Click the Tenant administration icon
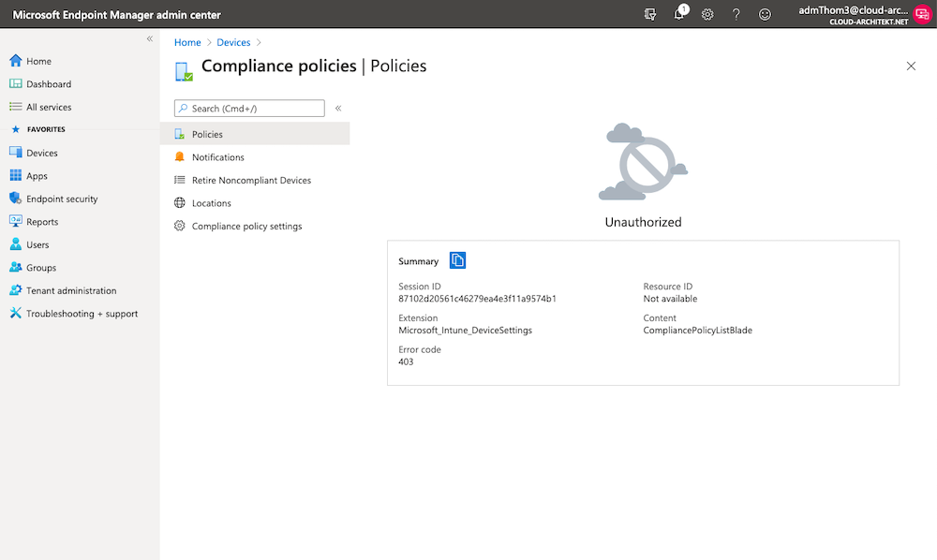Screen dimensions: 937x560 pyautogui.click(x=16, y=290)
